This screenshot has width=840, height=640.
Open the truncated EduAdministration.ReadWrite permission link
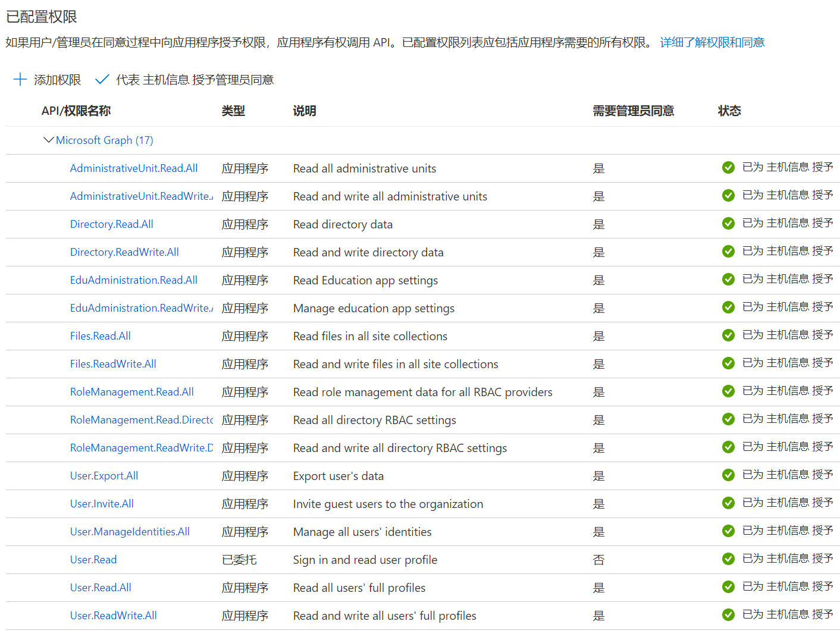click(x=142, y=308)
